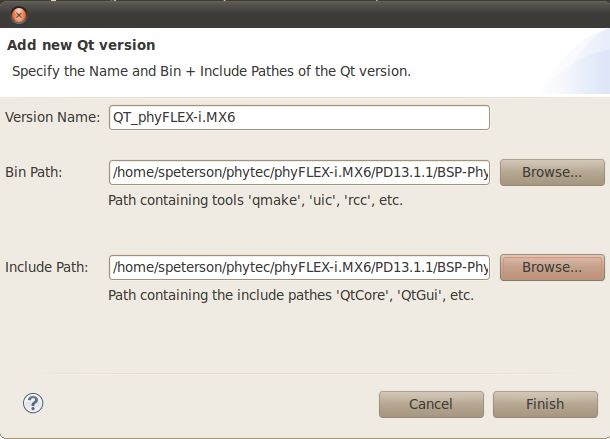Open help via the question mark icon
This screenshot has width=610, height=439.
(x=33, y=403)
